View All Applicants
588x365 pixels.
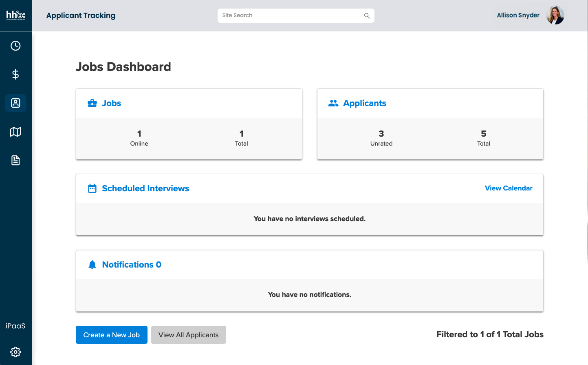point(188,334)
